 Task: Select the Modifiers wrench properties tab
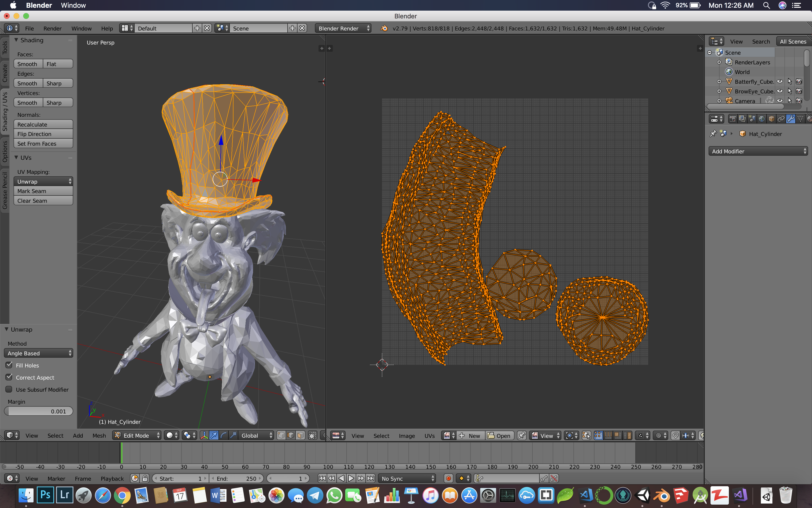791,119
